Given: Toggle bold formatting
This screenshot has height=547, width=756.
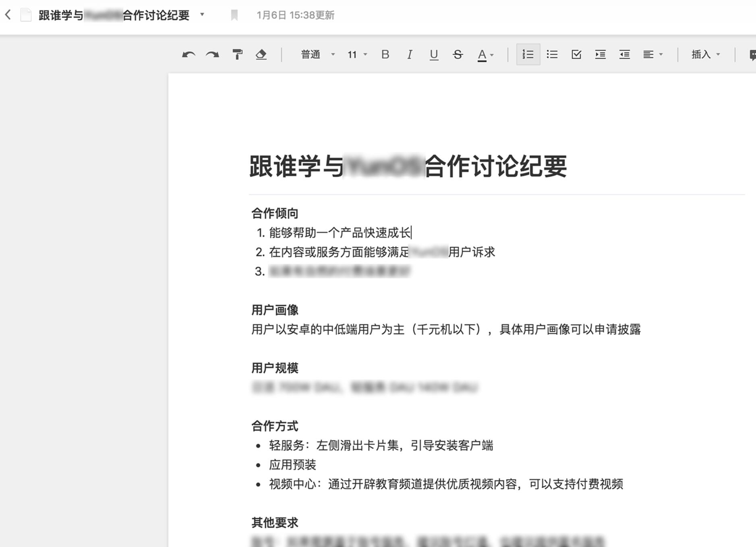Looking at the screenshot, I should pos(385,54).
